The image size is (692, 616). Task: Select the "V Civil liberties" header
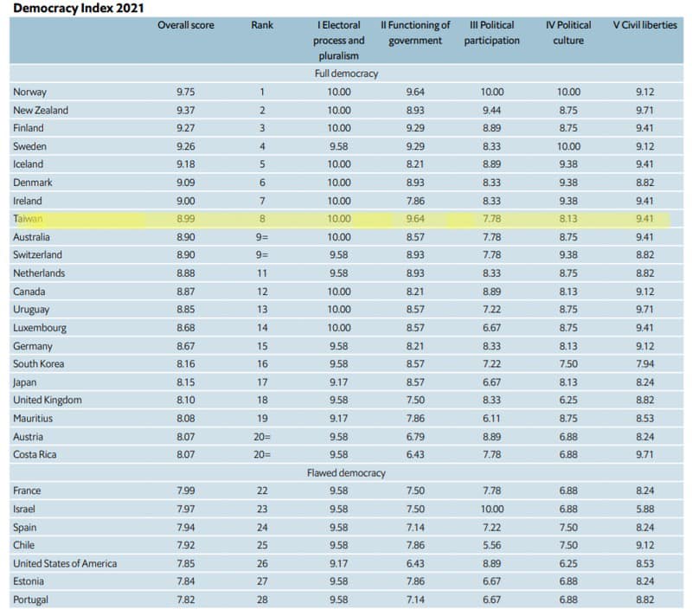point(644,25)
